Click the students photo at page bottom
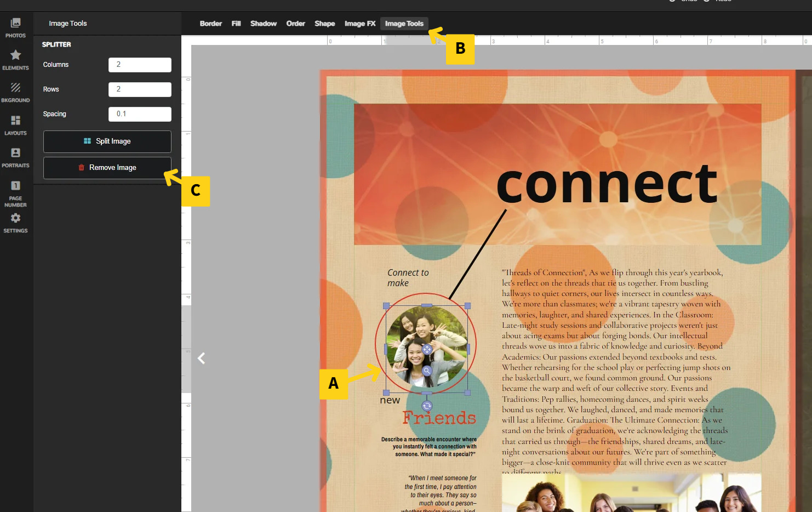Viewport: 812px width, 512px height. point(631,493)
